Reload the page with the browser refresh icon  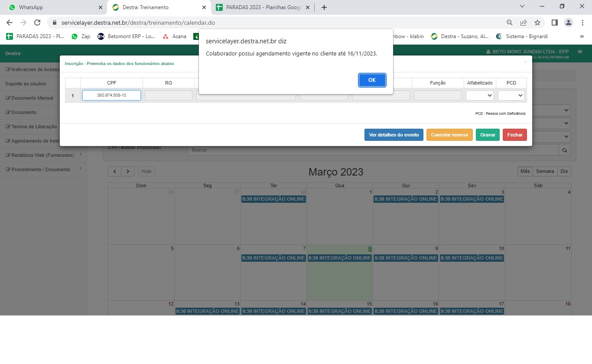37,23
